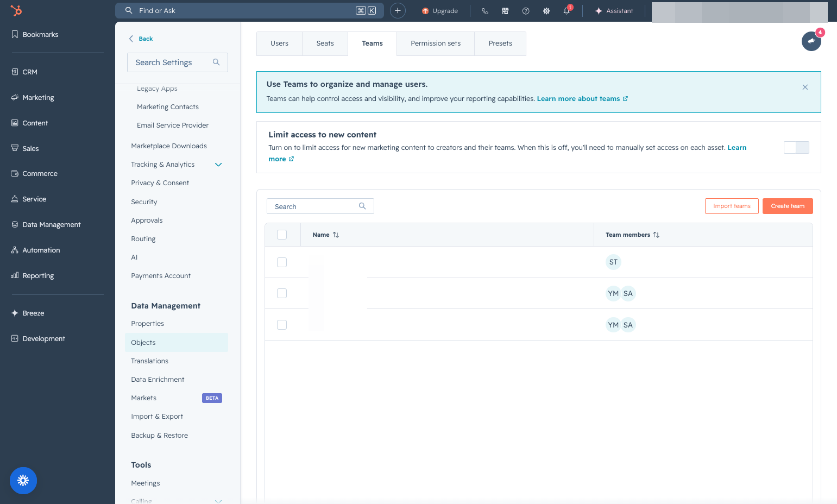The height and width of the screenshot is (504, 837).
Task: Switch to the Users tab
Action: point(279,43)
